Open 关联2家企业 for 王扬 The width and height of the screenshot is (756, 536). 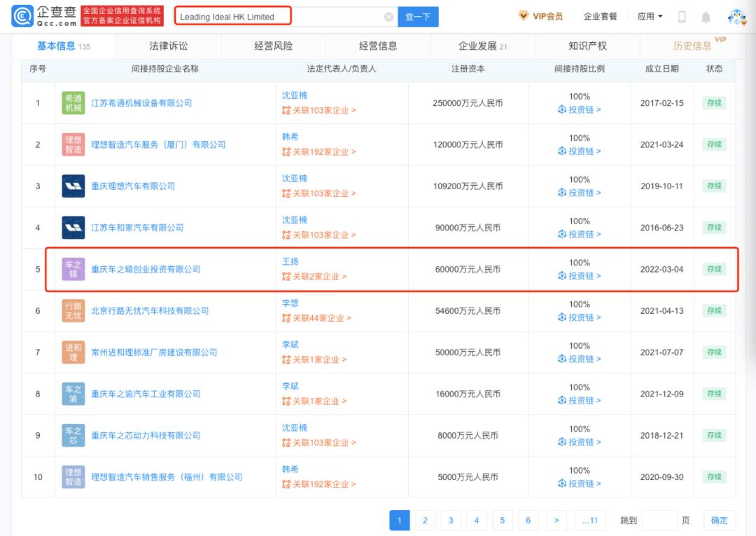(314, 277)
